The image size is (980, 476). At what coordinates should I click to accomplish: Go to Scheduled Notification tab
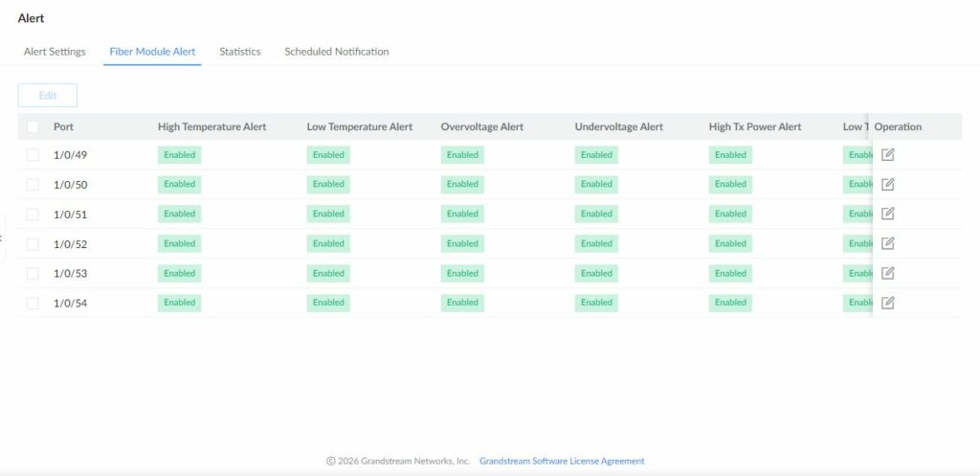pos(336,52)
